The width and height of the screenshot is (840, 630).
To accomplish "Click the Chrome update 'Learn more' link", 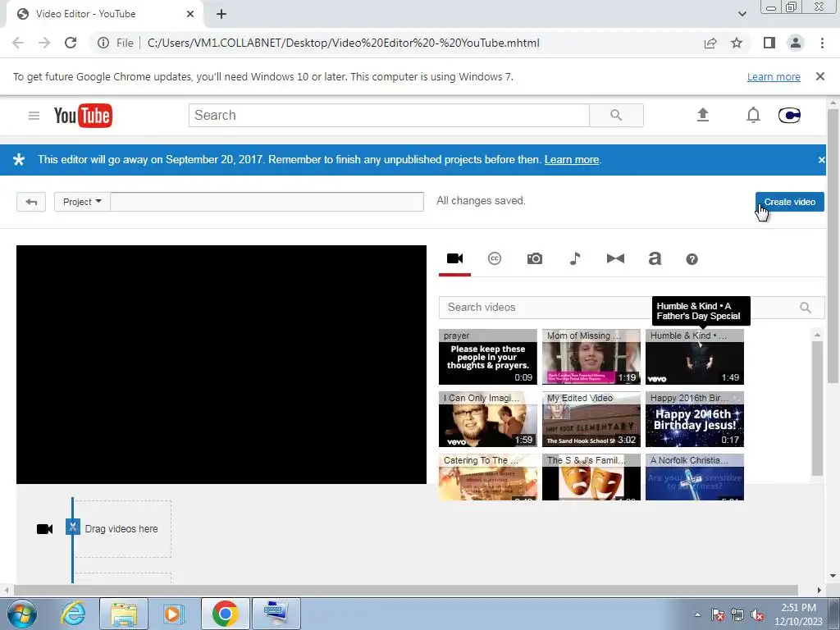I will (774, 76).
